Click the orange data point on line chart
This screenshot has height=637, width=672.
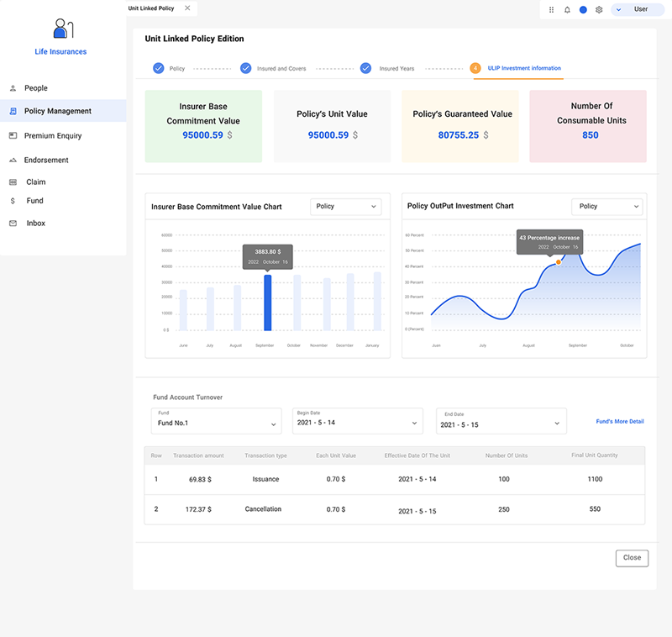pos(558,262)
